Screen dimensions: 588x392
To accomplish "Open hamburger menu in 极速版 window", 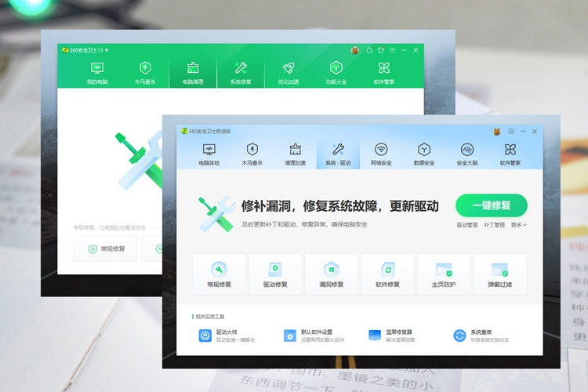I will (x=511, y=131).
